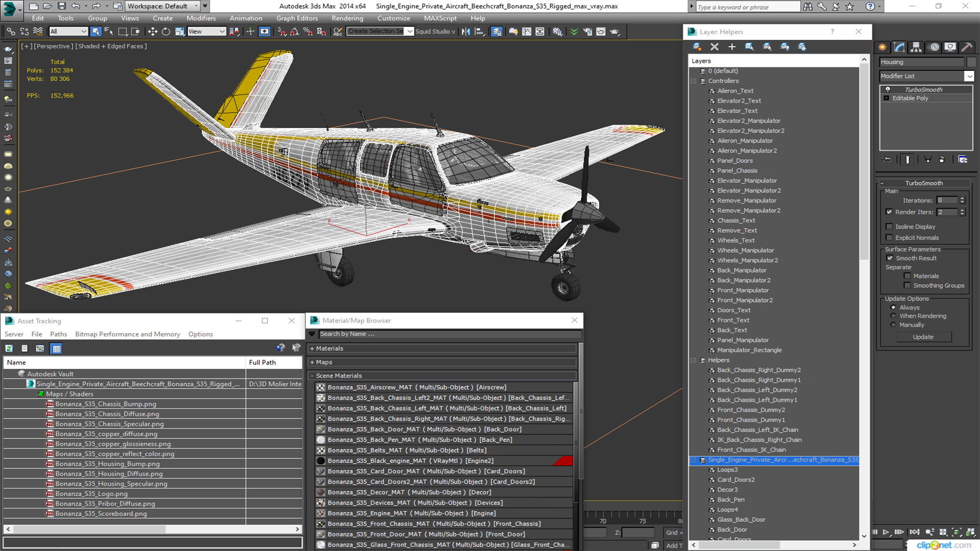Open Bitmap Performance and Memory menu
The image size is (980, 551).
pos(128,334)
